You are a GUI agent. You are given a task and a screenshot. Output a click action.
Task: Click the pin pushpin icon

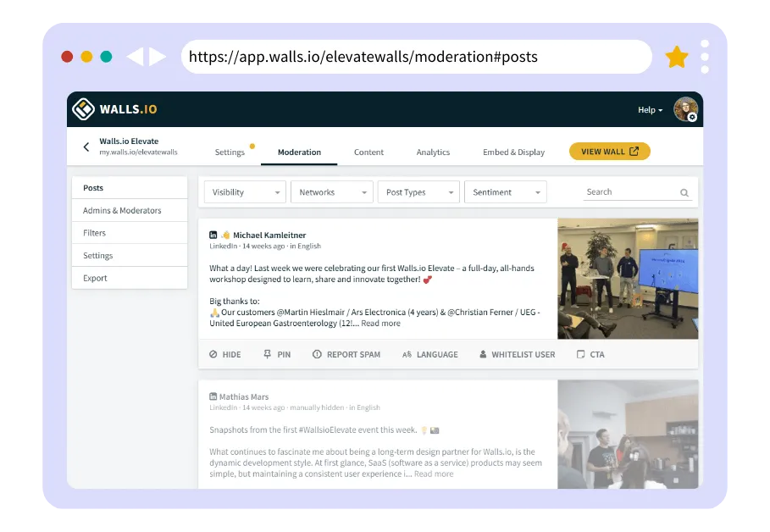tap(267, 354)
